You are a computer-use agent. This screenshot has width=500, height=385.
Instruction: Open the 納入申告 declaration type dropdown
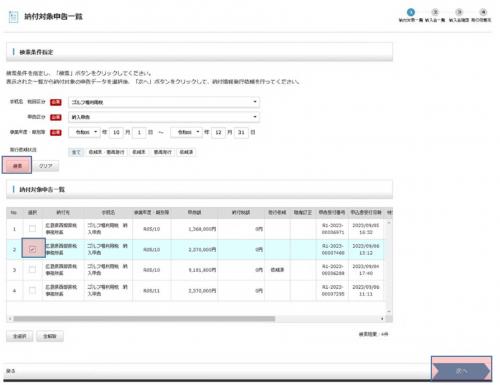[164, 117]
